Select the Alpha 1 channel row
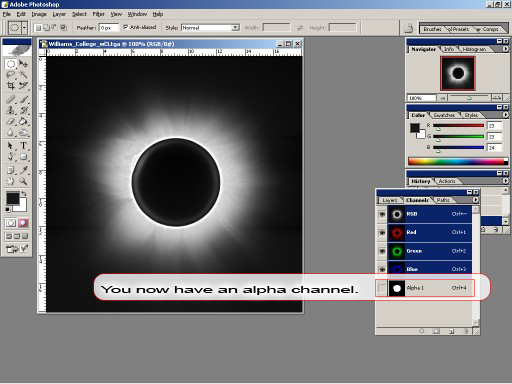Screen dimensions: 512x384 [x=430, y=288]
